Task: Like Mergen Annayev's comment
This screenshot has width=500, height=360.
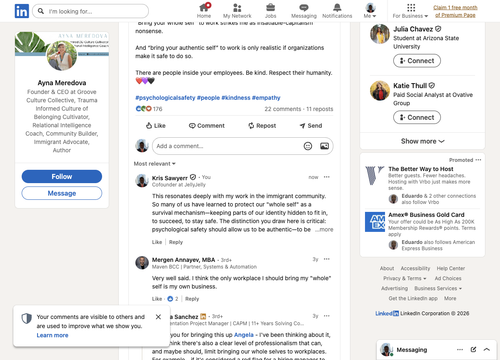Action: [x=157, y=299]
